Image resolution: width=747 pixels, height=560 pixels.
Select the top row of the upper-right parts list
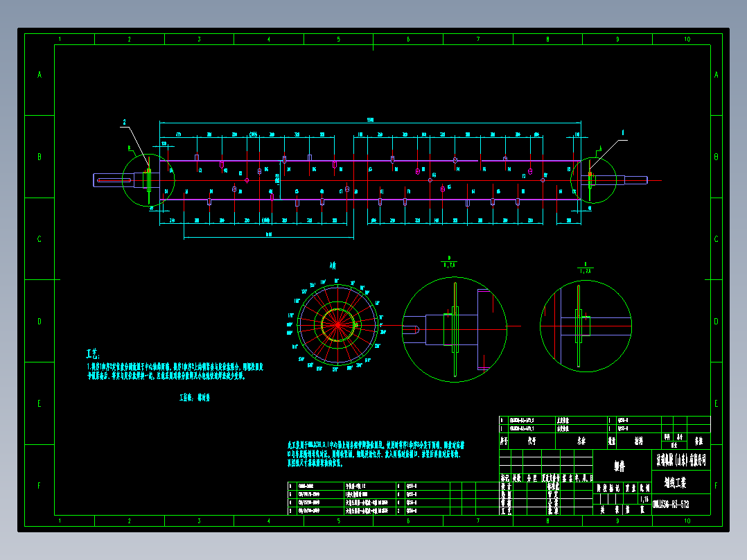click(604, 421)
